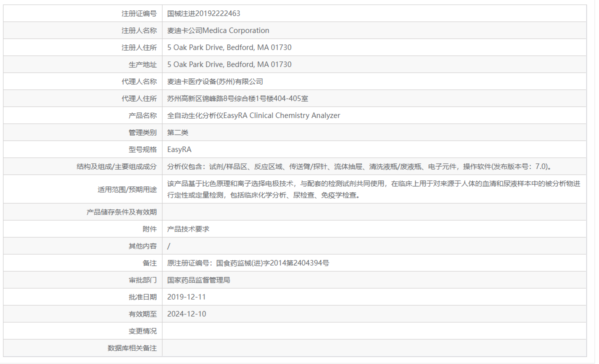The image size is (599, 364).
Task: Click the 结构及组成/主要组成成分 label
Action: (x=116, y=166)
